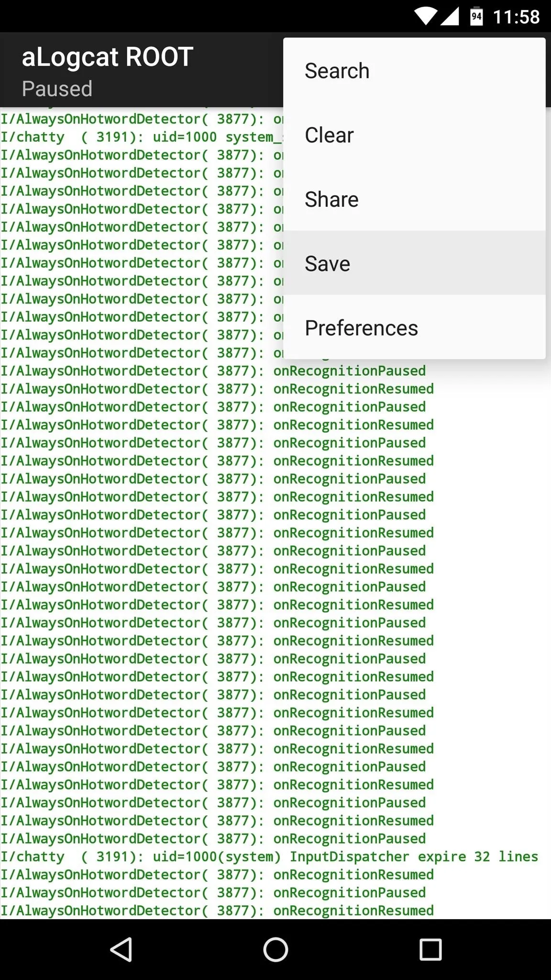This screenshot has width=551, height=980.
Task: Tap the clock showing 11:58
Action: [x=516, y=17]
